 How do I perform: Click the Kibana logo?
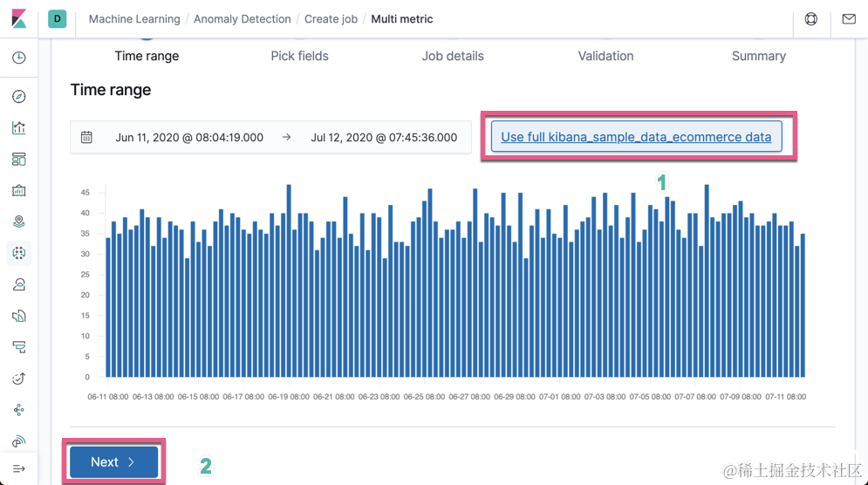pyautogui.click(x=19, y=19)
